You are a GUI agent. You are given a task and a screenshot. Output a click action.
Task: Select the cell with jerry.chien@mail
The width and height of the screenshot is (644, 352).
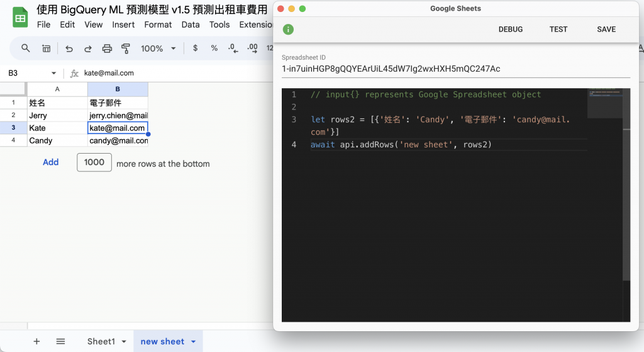[x=118, y=116]
